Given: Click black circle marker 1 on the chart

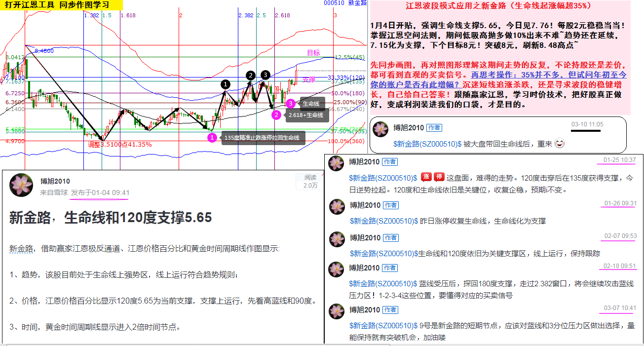Looking at the screenshot, I should click(226, 84).
